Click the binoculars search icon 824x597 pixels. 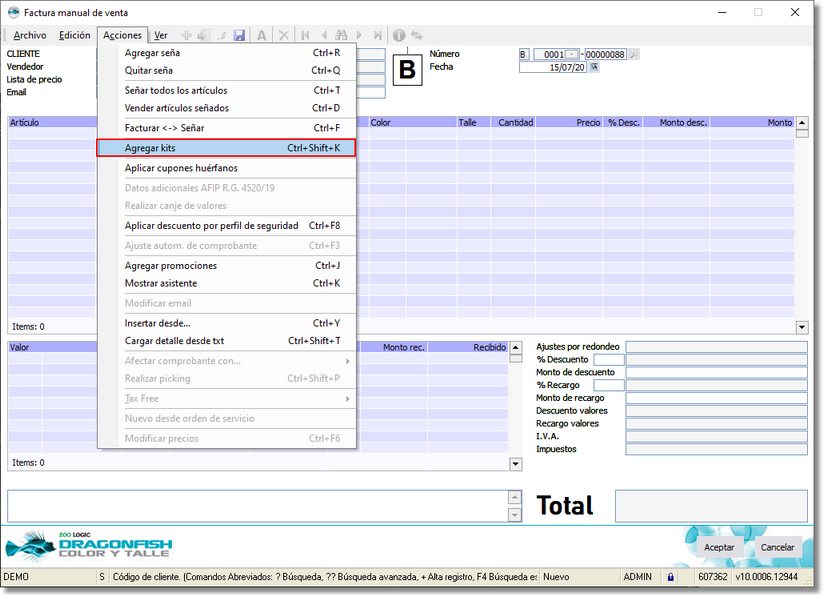pyautogui.click(x=343, y=35)
